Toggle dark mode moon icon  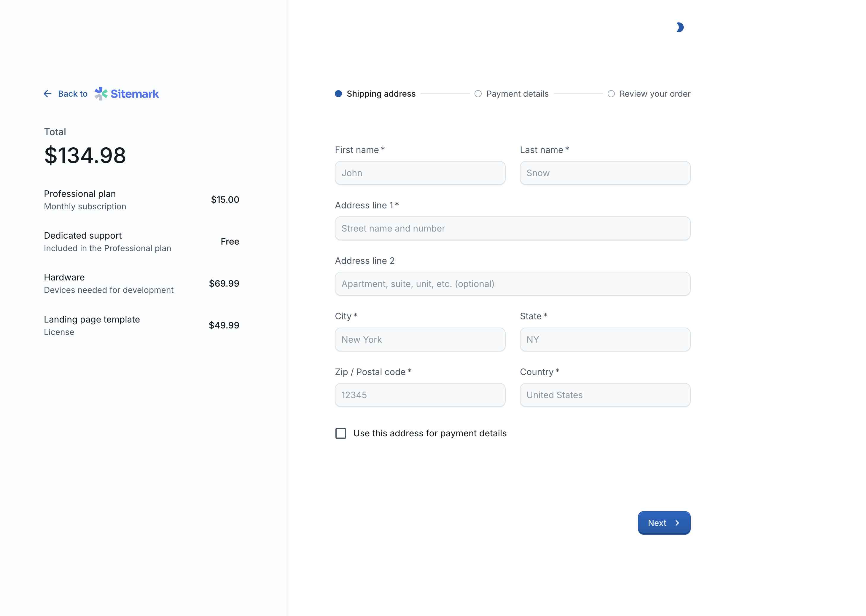click(x=680, y=27)
